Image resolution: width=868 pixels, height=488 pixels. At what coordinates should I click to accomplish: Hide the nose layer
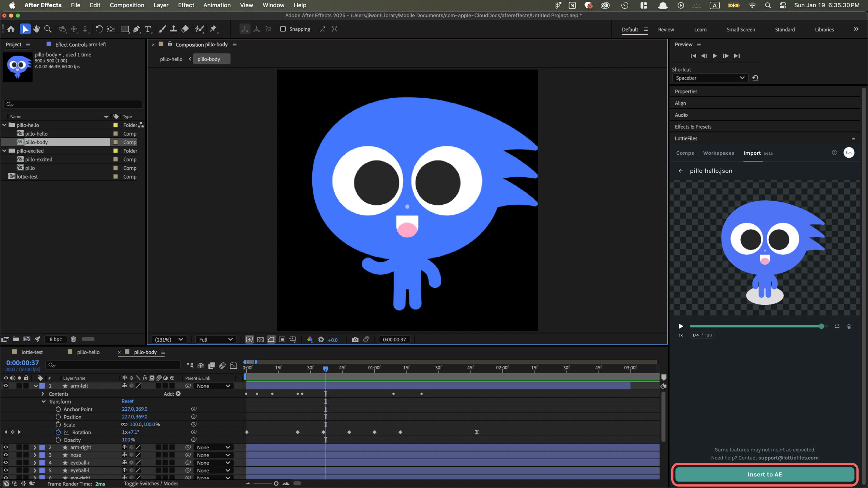point(6,455)
